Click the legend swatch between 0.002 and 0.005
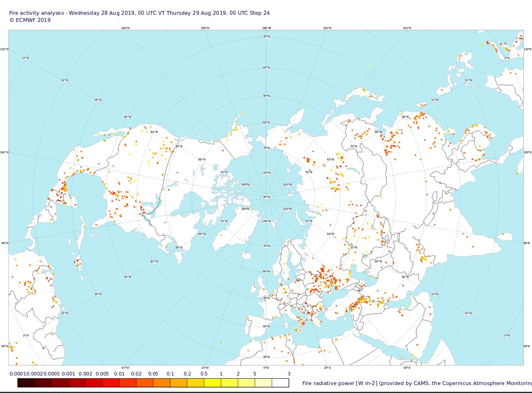The width and height of the screenshot is (532, 393). click(94, 383)
